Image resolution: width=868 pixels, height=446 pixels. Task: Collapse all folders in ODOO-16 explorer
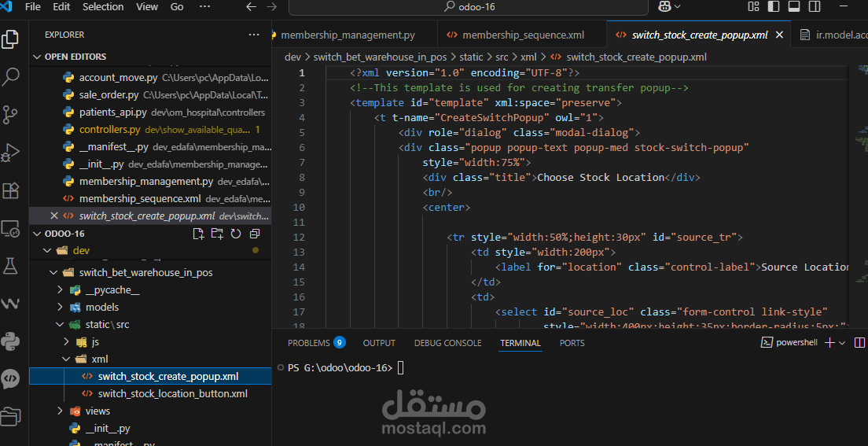(x=255, y=234)
